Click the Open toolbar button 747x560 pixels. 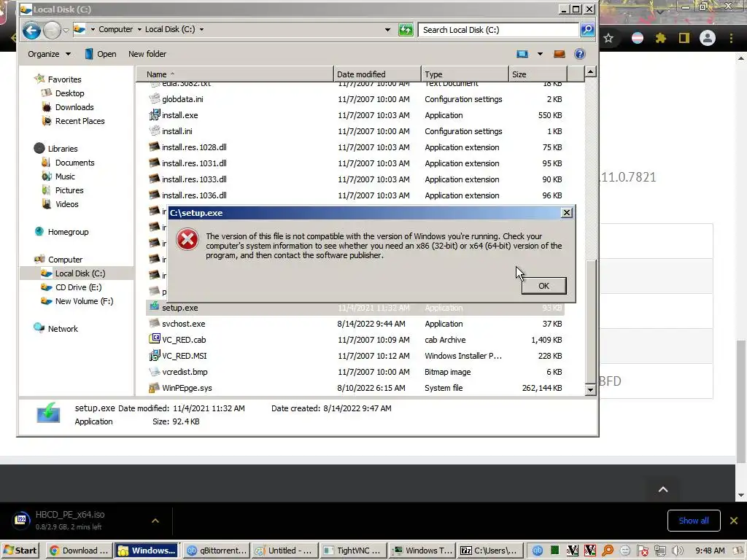click(101, 54)
